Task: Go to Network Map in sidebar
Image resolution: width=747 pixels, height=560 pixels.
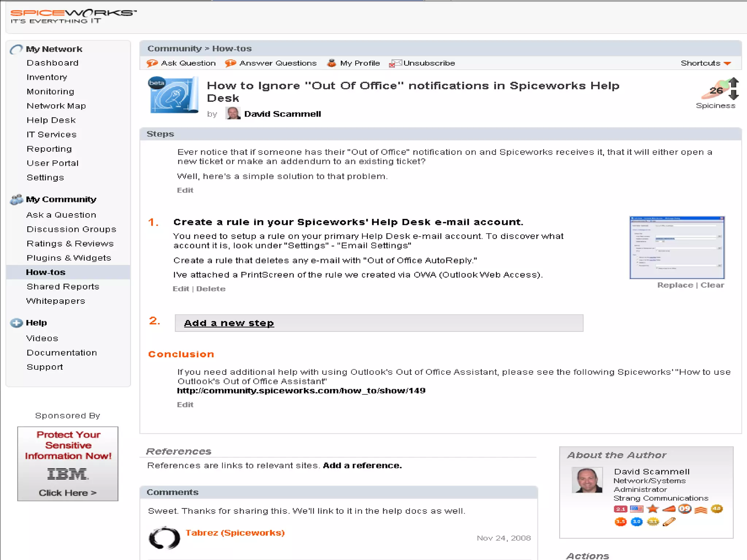Action: [56, 106]
